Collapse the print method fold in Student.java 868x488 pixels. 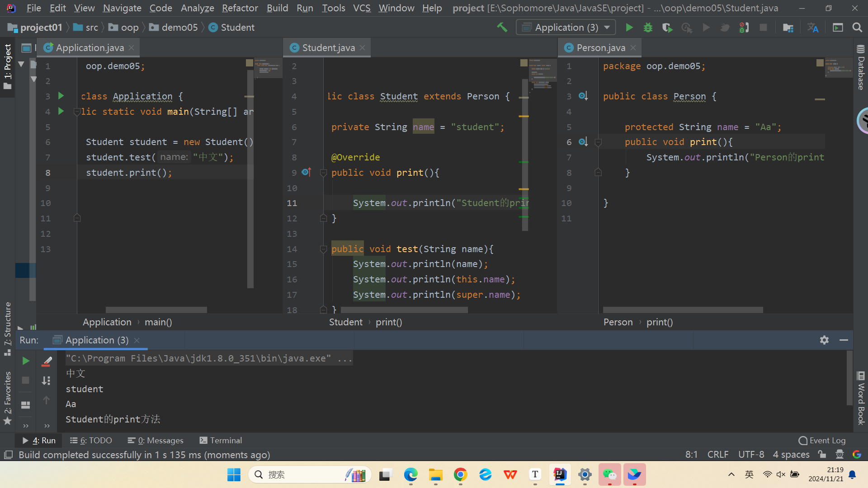[323, 173]
